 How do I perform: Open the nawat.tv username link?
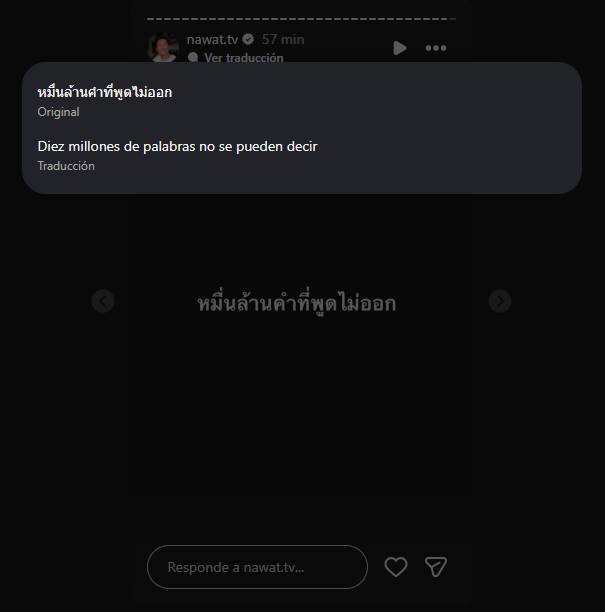click(x=212, y=39)
